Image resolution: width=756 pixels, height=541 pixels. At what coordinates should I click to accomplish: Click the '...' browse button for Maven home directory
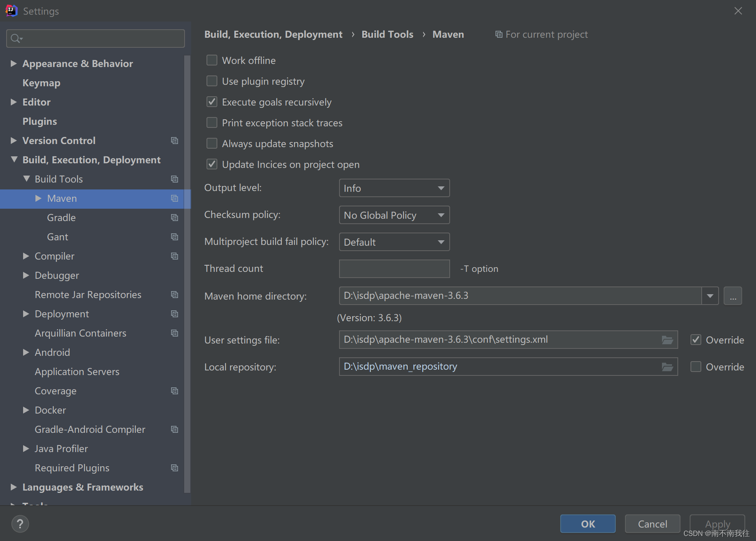click(733, 296)
